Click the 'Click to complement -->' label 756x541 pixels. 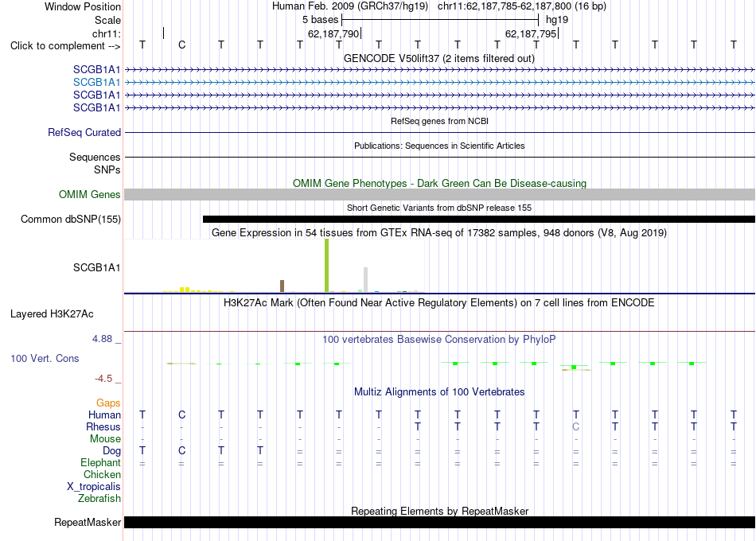(65, 46)
